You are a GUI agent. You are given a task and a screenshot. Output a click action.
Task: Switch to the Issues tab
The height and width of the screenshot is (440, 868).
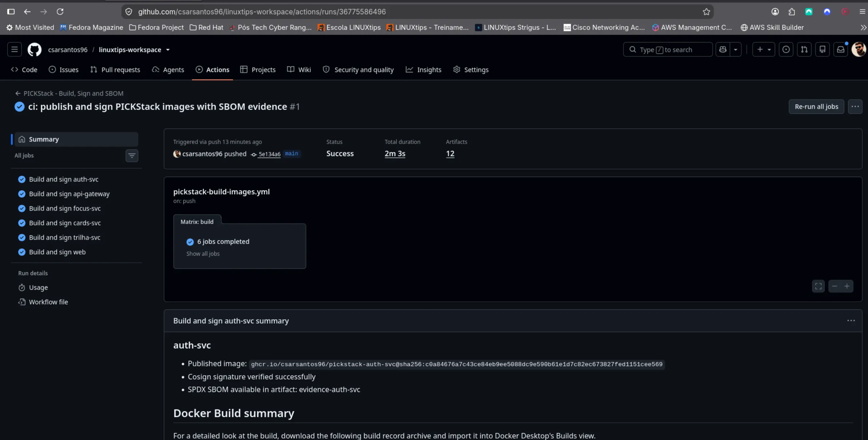pyautogui.click(x=64, y=69)
